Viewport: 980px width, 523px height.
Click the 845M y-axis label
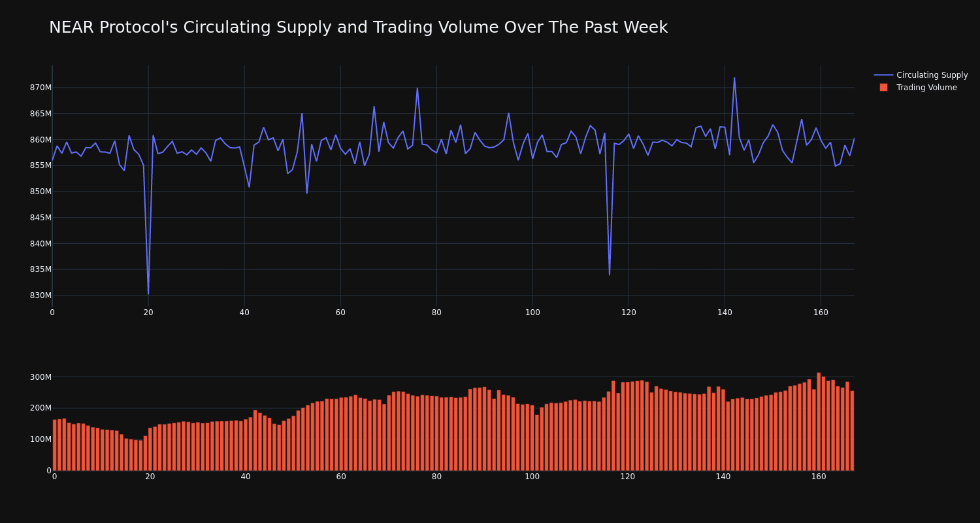click(x=41, y=218)
